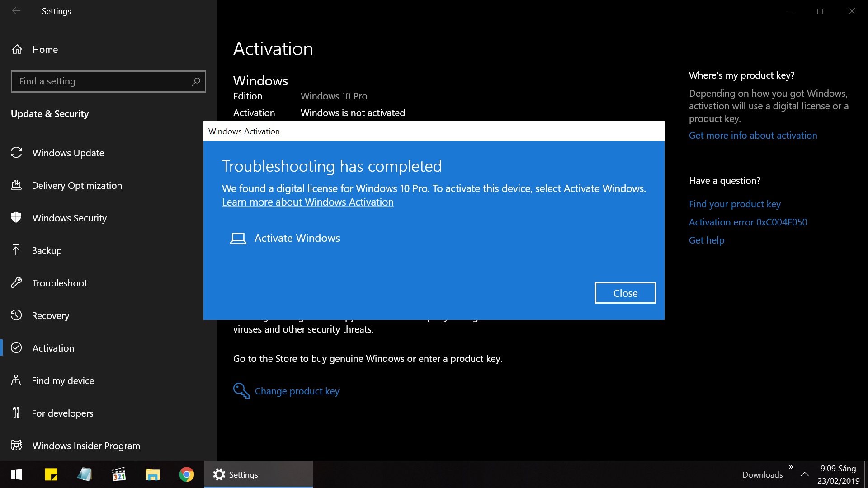Screen dimensions: 868x488
Task: Click the Recovery clock icon
Action: pyautogui.click(x=16, y=315)
